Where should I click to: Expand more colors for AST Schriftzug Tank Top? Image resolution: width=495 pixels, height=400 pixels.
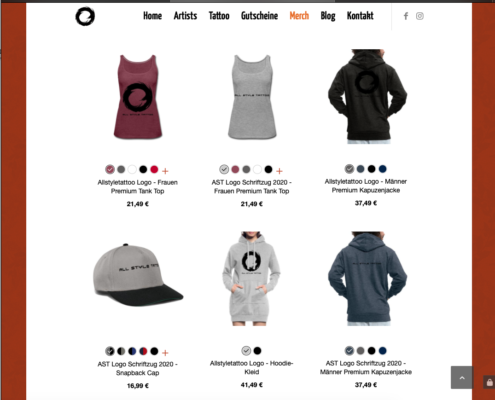pos(279,171)
